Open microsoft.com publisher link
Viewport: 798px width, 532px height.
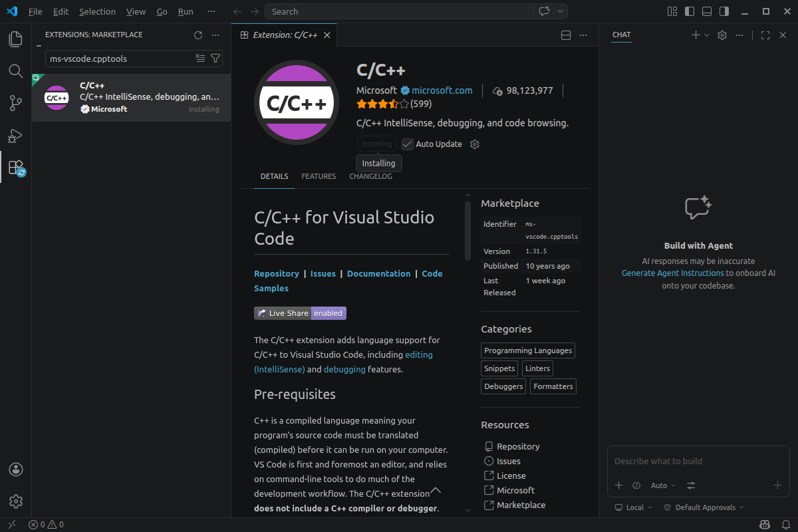[x=442, y=90]
